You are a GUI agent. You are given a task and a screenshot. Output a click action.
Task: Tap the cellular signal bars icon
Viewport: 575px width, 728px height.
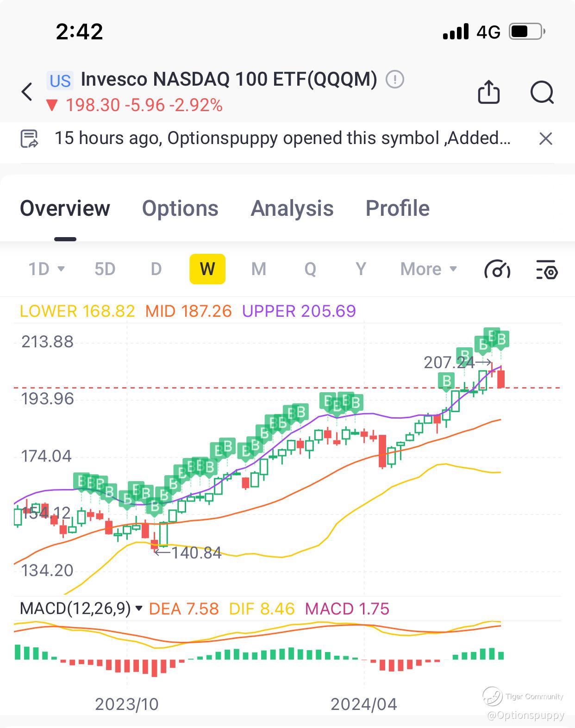(456, 31)
